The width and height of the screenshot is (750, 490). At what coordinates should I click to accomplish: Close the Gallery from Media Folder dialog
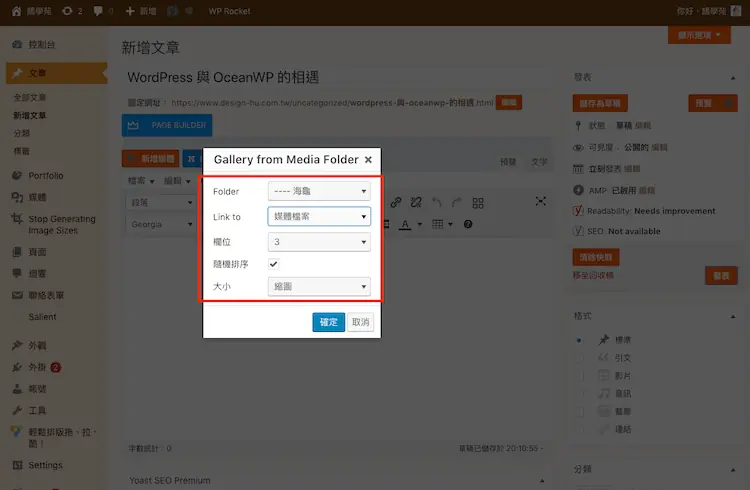[368, 159]
